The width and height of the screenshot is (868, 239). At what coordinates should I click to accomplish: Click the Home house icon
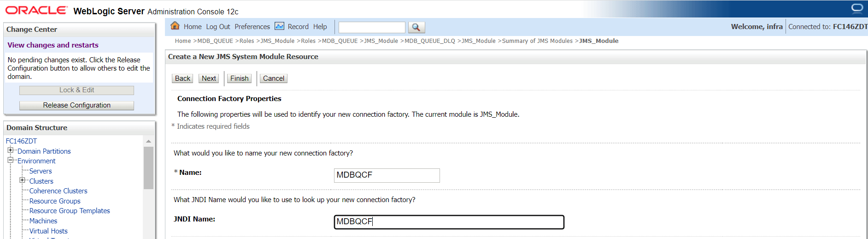click(175, 26)
